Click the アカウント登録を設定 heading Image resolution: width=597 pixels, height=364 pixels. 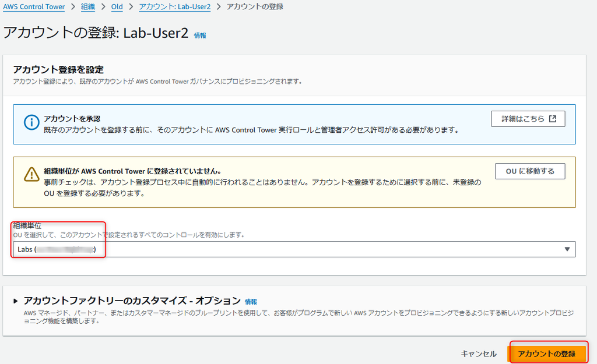(58, 70)
